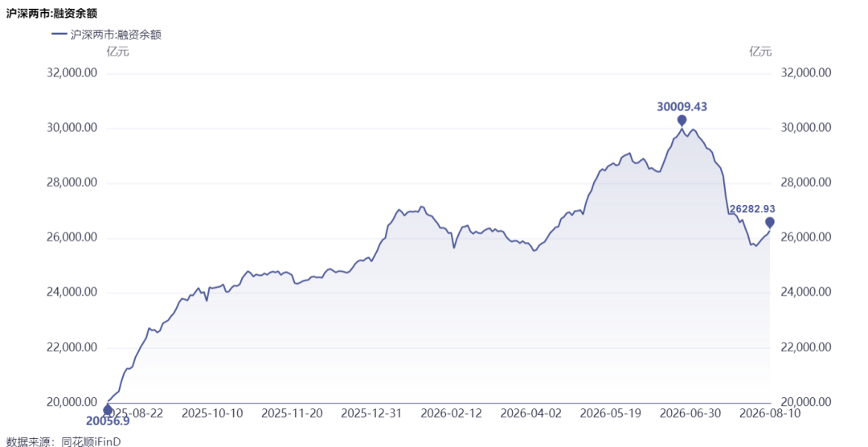
Task: Click left axis label 30,000.00
Action: click(73, 127)
